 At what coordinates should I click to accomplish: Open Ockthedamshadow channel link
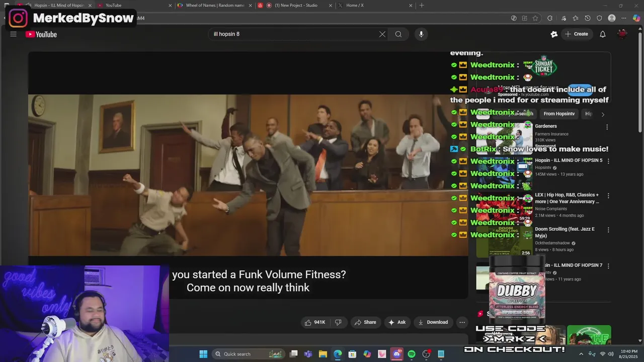click(552, 243)
